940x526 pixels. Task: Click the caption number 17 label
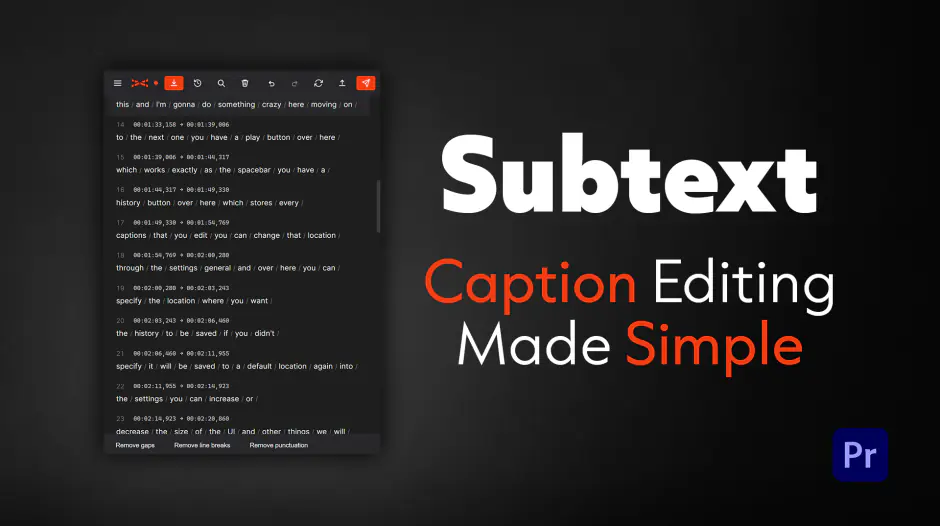[x=120, y=223]
